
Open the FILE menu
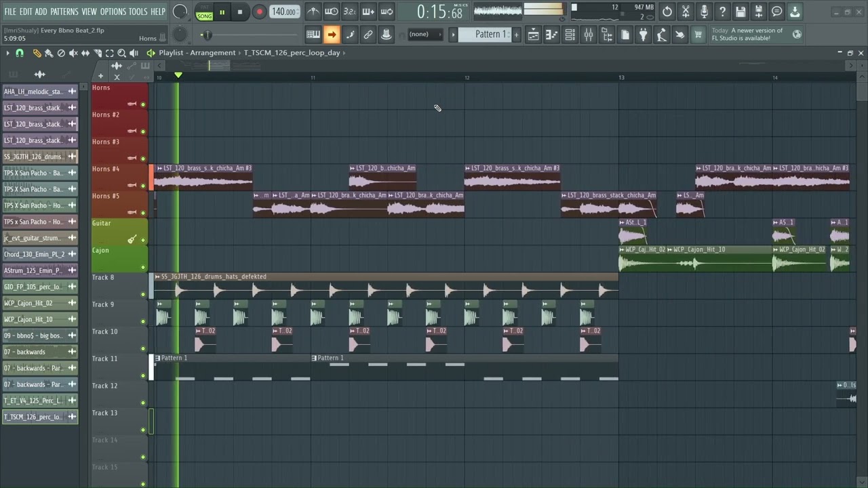point(10,12)
